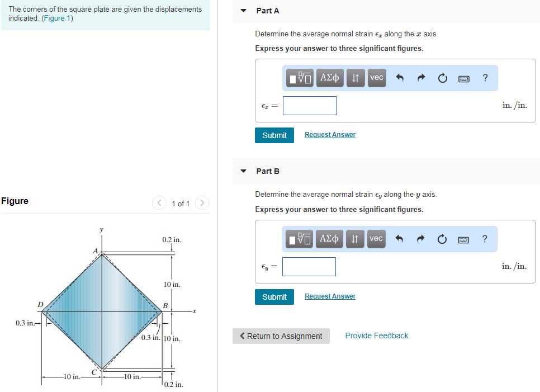This screenshot has height=392, width=540.
Task: Show keyboard shortcuts in Part A
Action: [464, 79]
